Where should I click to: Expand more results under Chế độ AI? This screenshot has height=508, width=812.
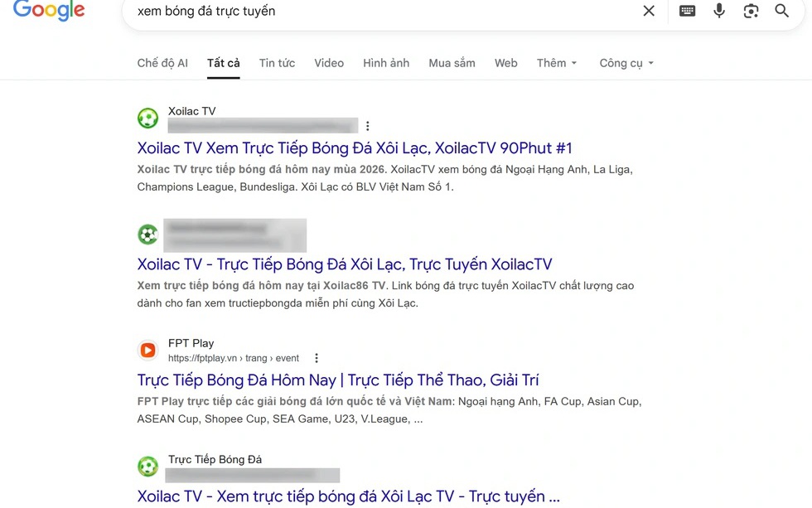(162, 62)
